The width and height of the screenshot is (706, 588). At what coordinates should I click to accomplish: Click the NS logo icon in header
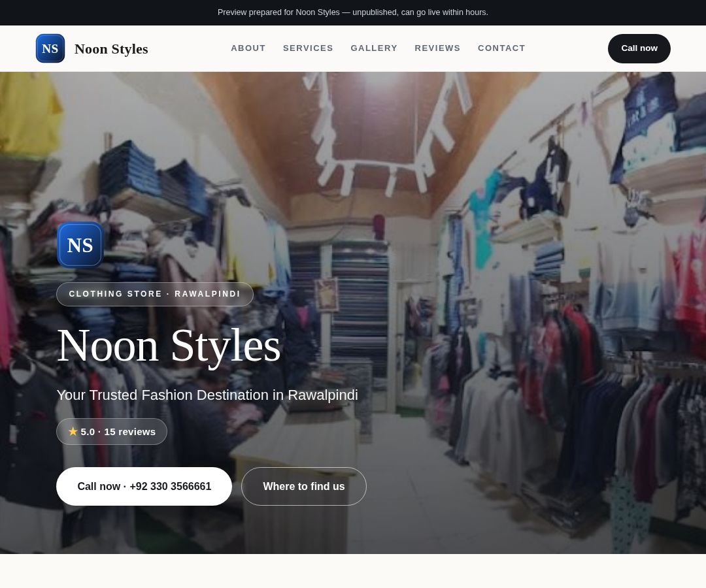coord(50,48)
